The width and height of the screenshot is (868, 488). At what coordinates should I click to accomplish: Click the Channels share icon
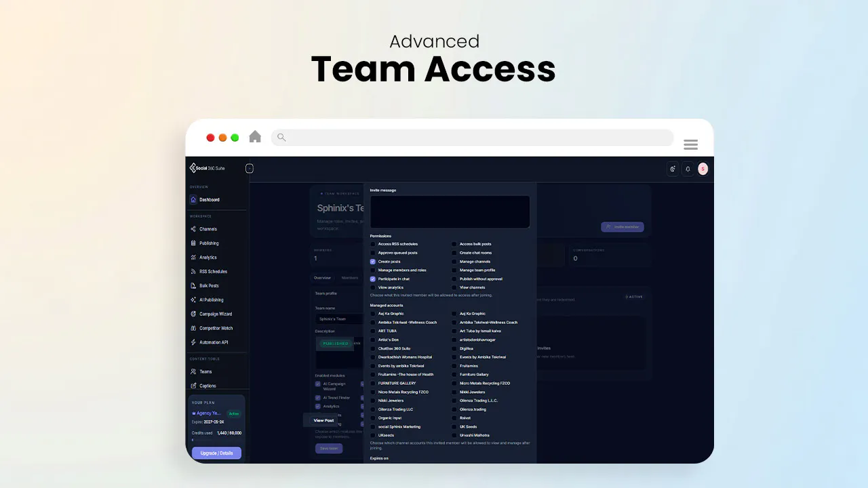193,229
